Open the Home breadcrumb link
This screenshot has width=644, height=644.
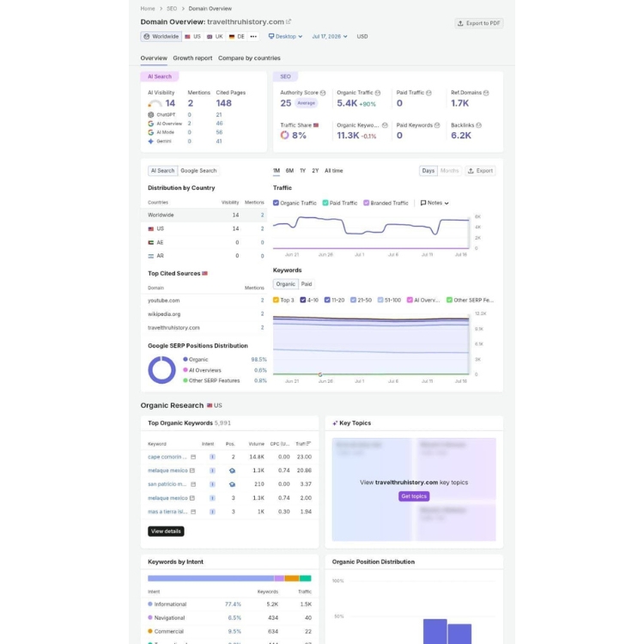click(148, 9)
